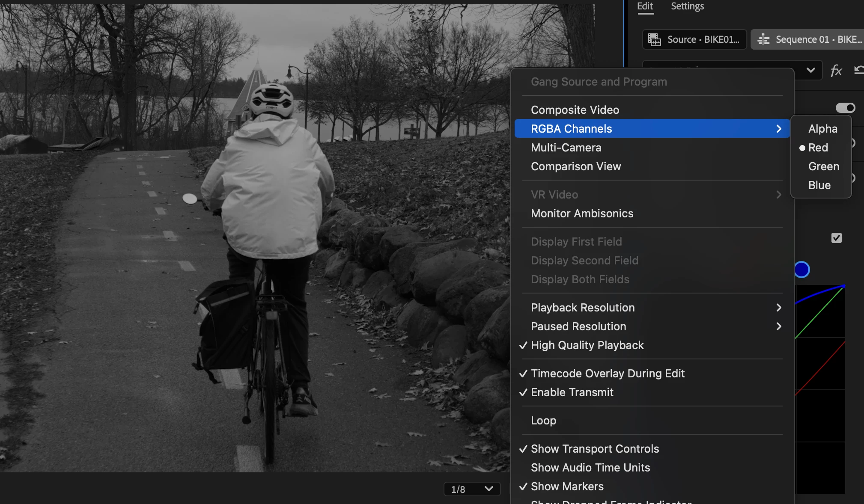This screenshot has height=504, width=864.
Task: Turn on Loop playback
Action: point(543,421)
